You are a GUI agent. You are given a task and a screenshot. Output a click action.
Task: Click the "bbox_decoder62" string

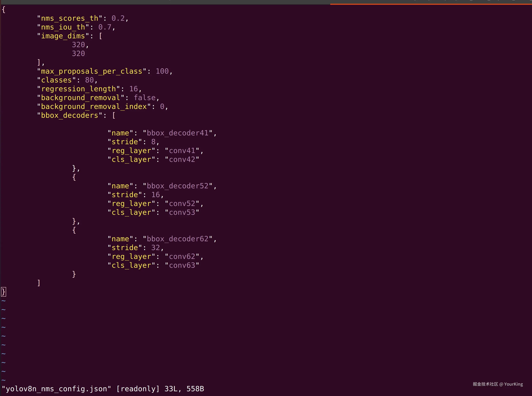178,239
